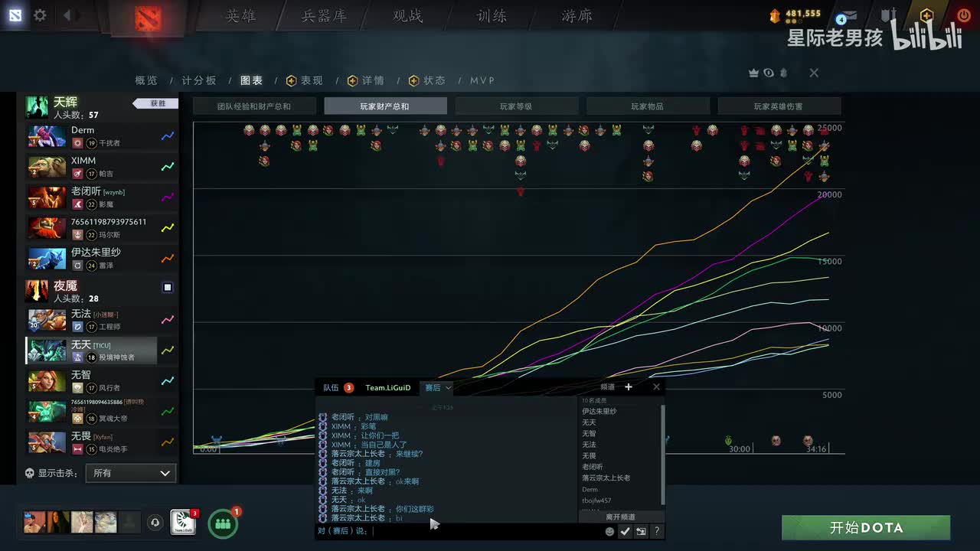Click the crown icon above the graph

pos(753,73)
